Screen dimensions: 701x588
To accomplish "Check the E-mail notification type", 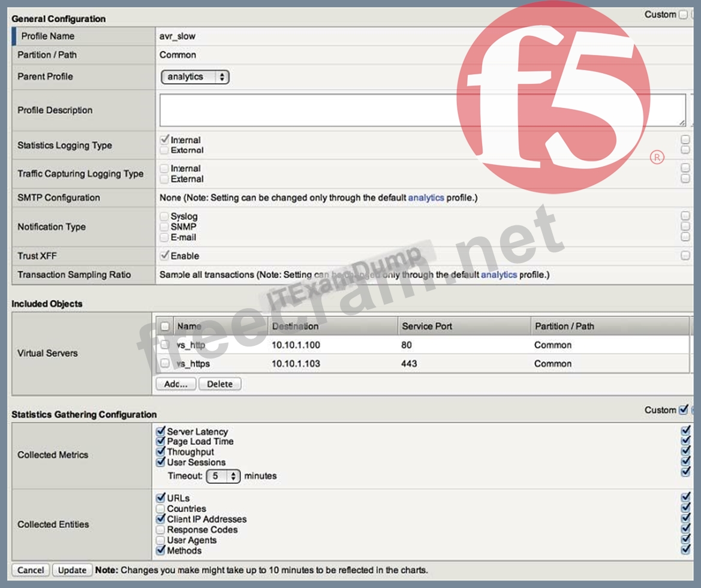I will click(x=164, y=237).
